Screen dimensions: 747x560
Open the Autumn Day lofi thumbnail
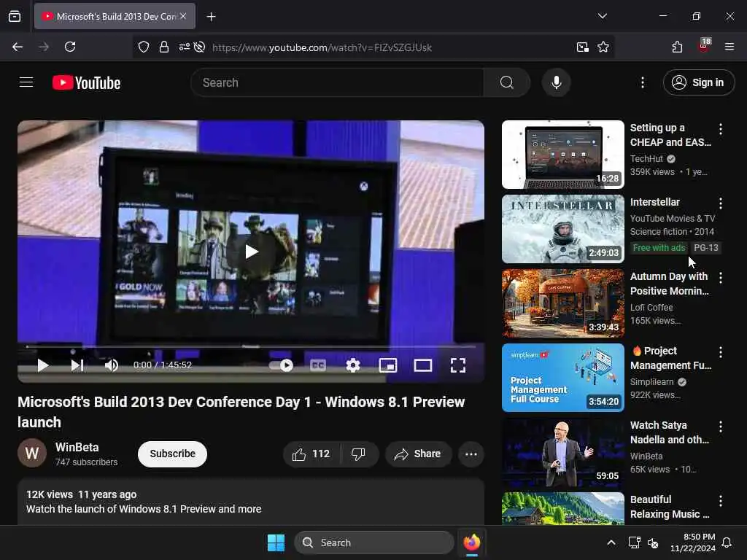(x=562, y=303)
